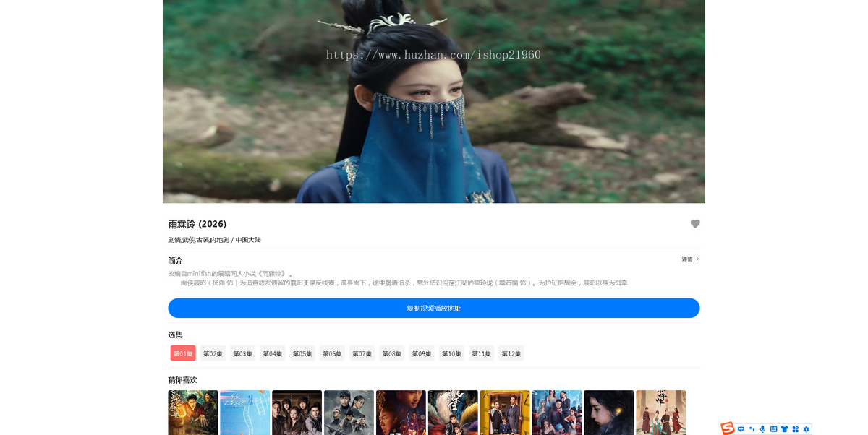The height and width of the screenshot is (435, 868).
Task: Click the 中国大陆 region text
Action: [248, 240]
